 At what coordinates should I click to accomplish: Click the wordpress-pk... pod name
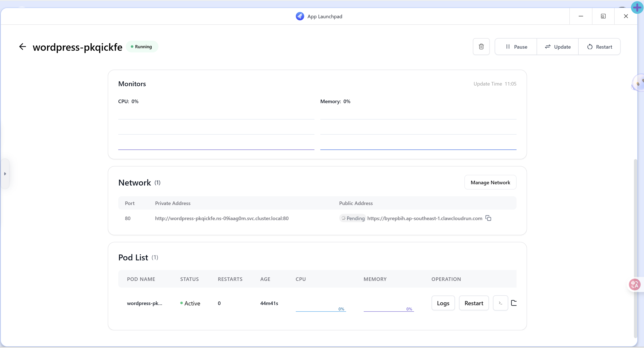pyautogui.click(x=144, y=303)
